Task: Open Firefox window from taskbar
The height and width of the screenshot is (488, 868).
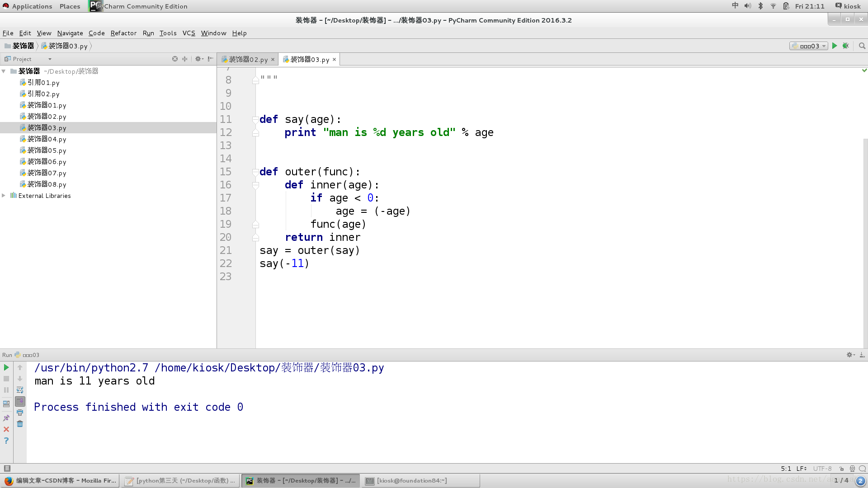Action: tap(60, 481)
